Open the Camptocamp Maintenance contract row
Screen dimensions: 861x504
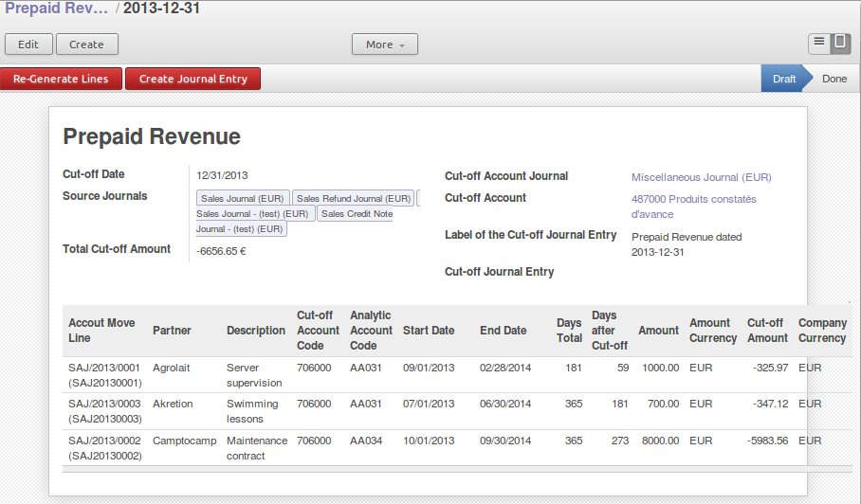click(x=180, y=448)
